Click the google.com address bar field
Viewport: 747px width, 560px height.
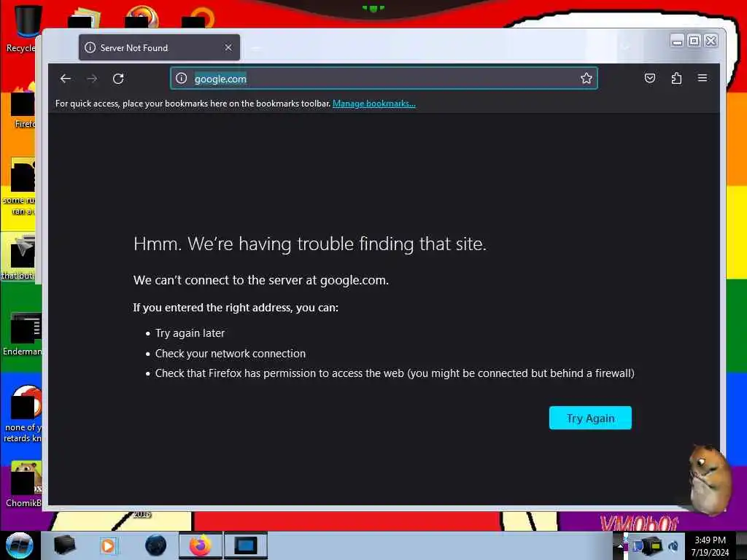pyautogui.click(x=384, y=79)
